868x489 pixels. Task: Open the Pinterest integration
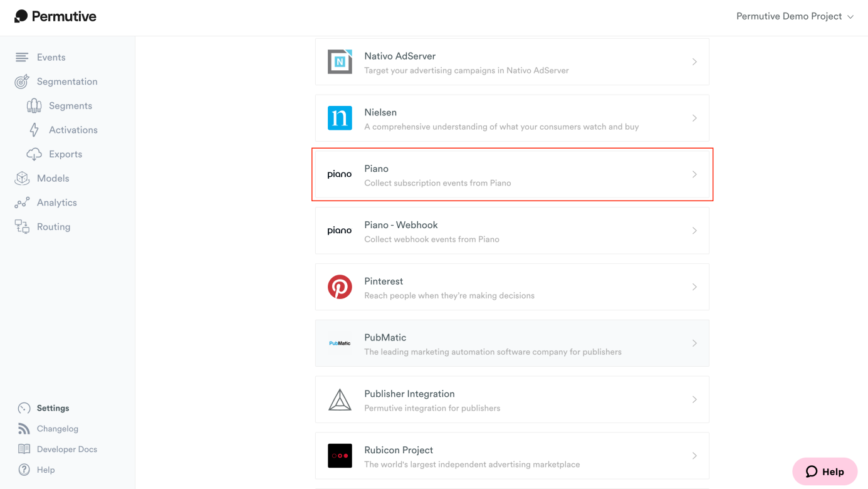pyautogui.click(x=512, y=287)
